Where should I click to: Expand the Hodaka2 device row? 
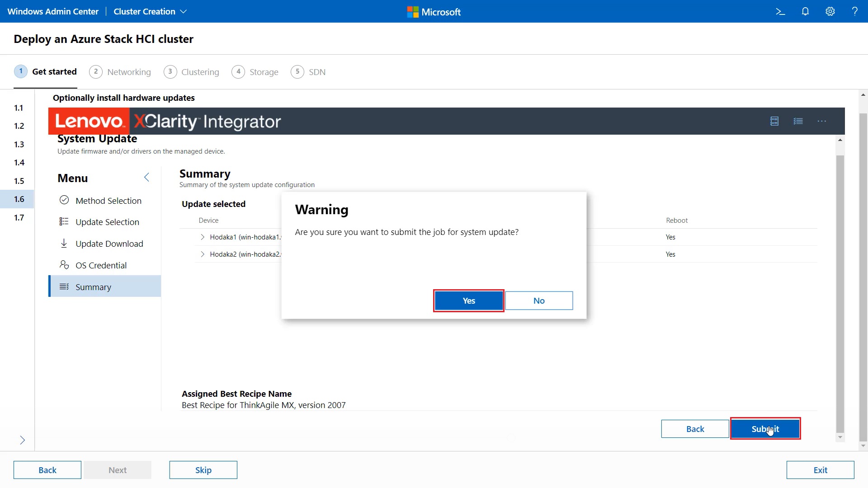[x=202, y=254]
